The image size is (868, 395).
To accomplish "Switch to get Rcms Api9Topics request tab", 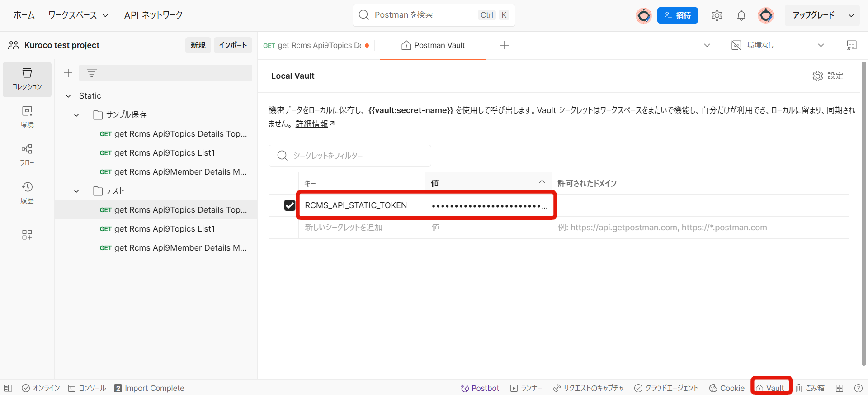I will pyautogui.click(x=316, y=45).
